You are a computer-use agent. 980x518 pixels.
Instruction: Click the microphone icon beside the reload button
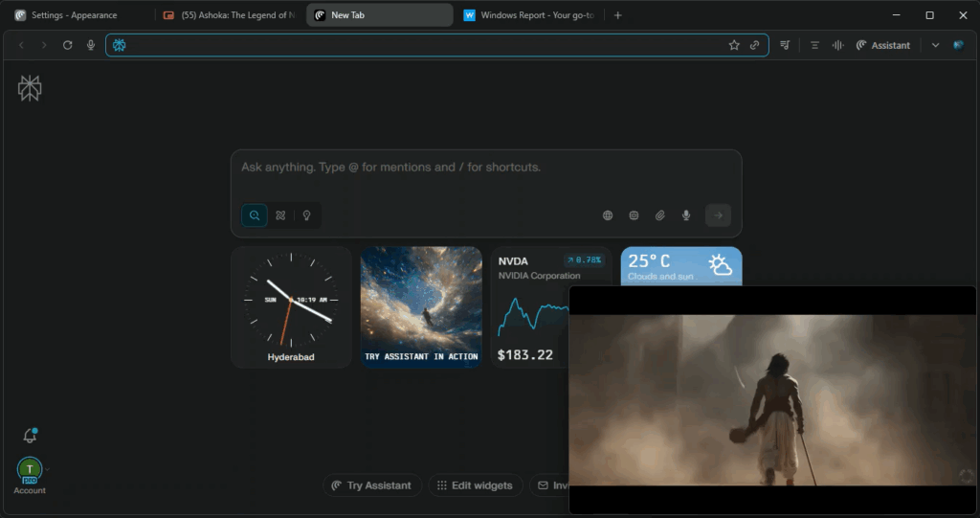point(91,45)
